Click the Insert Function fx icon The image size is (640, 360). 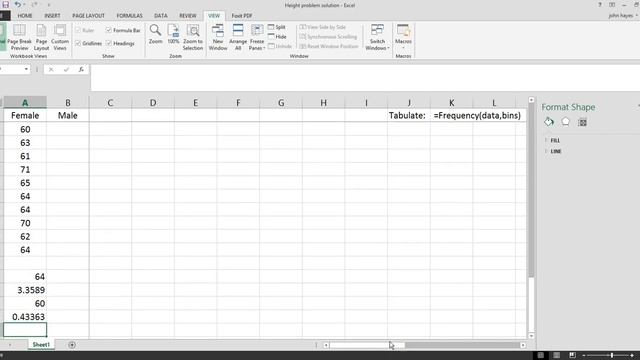coord(81,69)
